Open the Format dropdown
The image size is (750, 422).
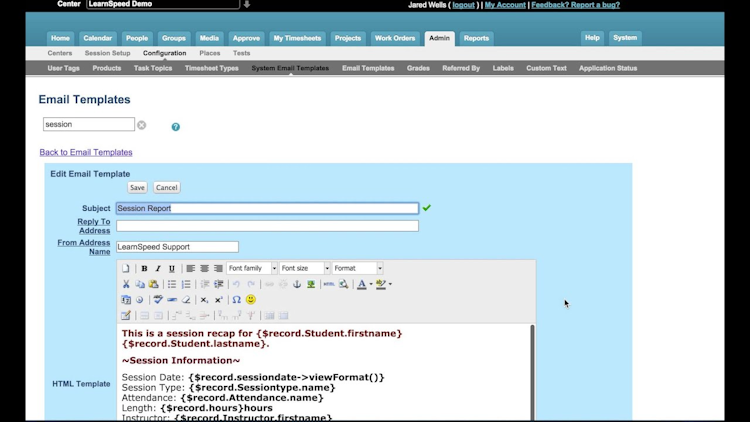(x=357, y=268)
